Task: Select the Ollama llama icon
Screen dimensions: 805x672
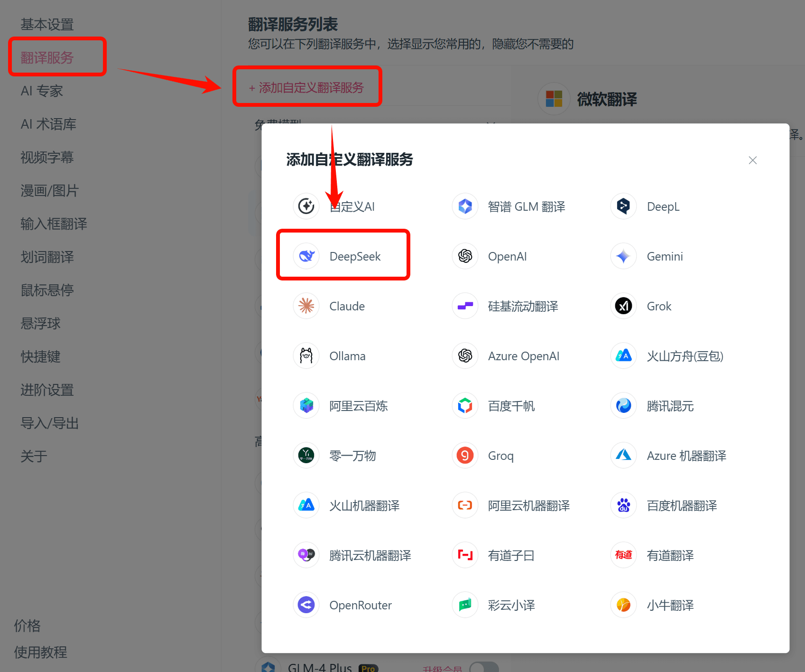Action: (306, 356)
